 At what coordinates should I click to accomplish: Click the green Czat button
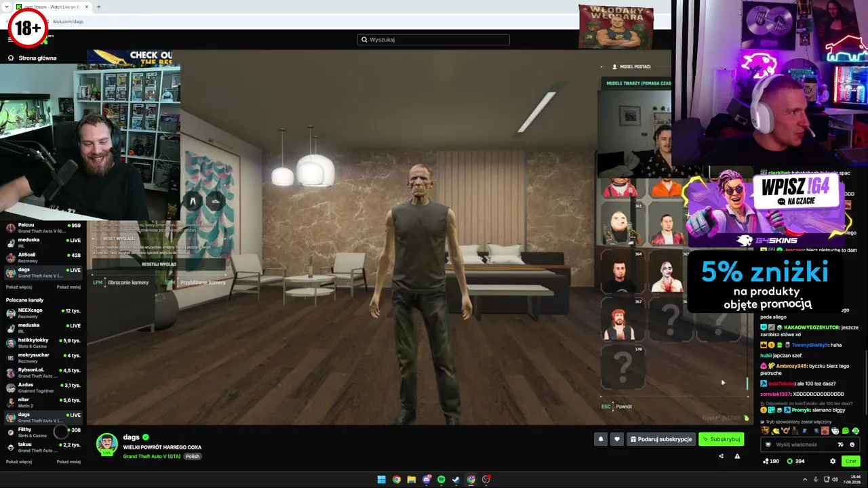point(850,461)
